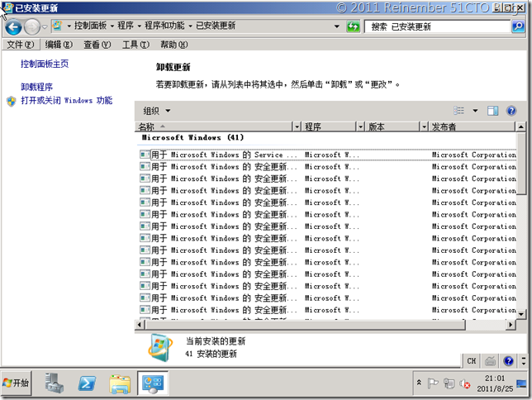Click the horizontal scrollbar thumb

click(306, 325)
